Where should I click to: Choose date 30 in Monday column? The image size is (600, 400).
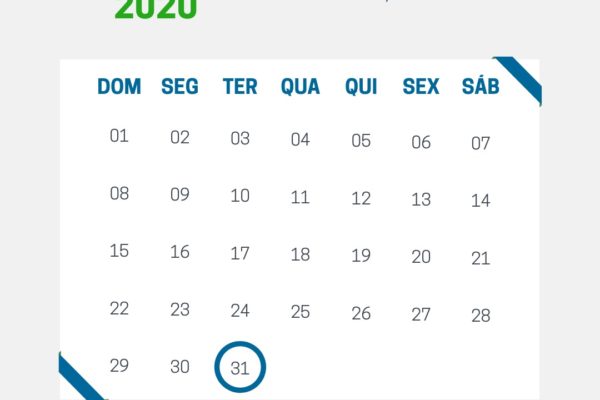180,367
